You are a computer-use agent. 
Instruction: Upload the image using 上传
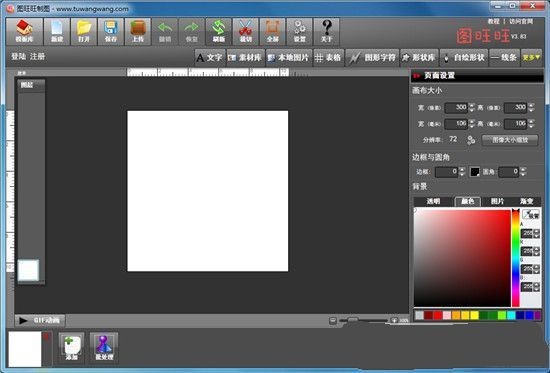(138, 32)
